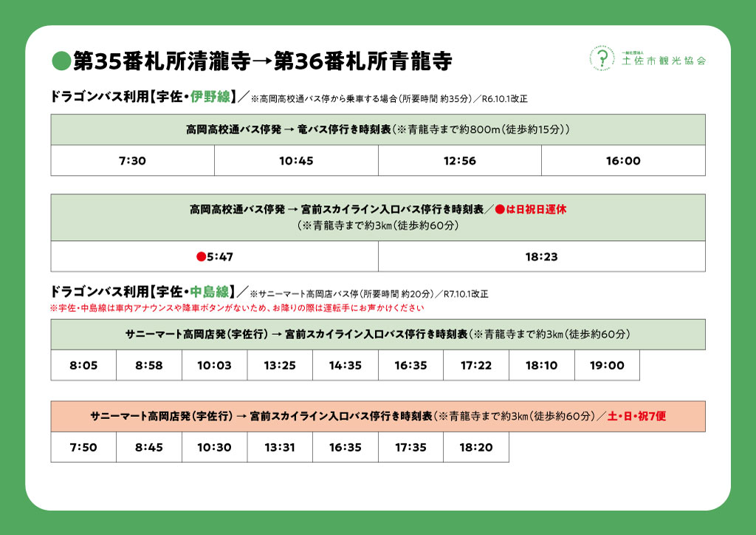Image resolution: width=756 pixels, height=535 pixels.
Task: Select the 18:23 departure cell
Action: pos(541,257)
